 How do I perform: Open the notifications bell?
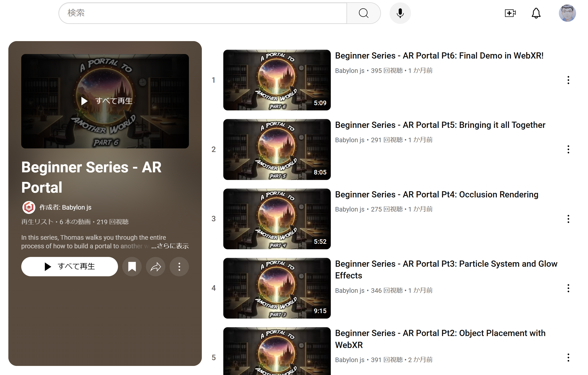tap(536, 13)
